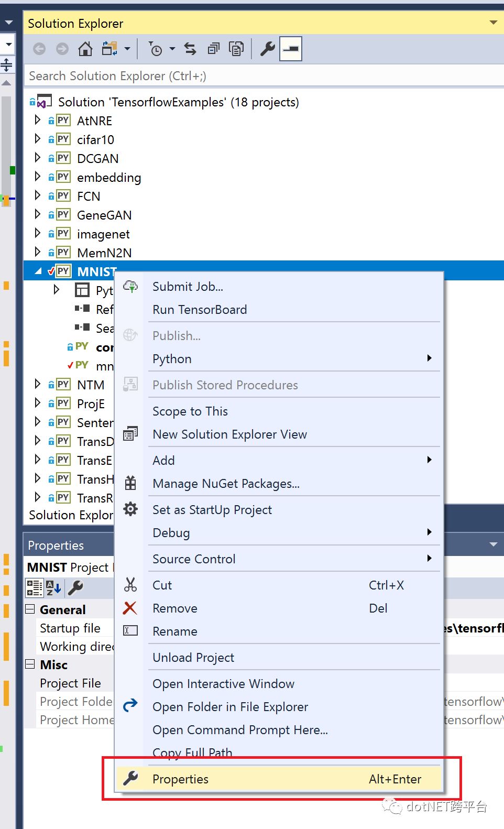Choose Rename from the context menu
504x829 pixels.
point(279,631)
